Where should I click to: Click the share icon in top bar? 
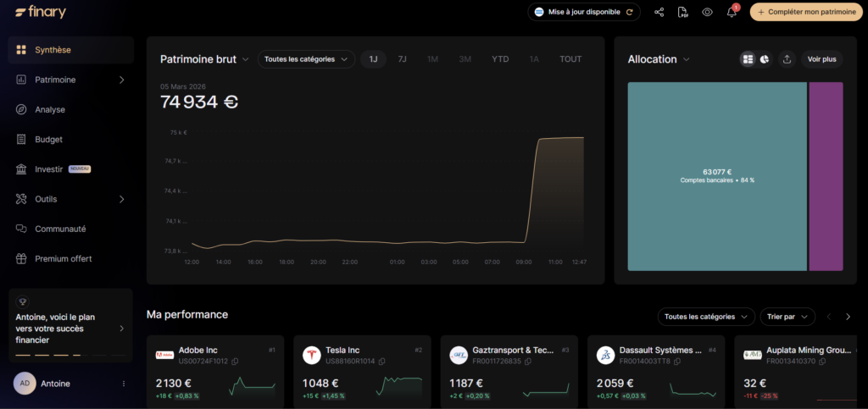[659, 12]
